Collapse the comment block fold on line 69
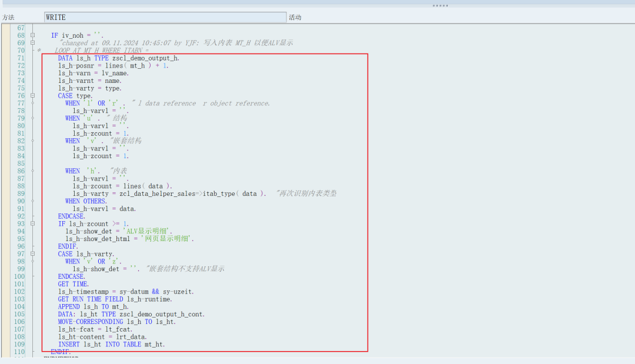 [x=33, y=42]
